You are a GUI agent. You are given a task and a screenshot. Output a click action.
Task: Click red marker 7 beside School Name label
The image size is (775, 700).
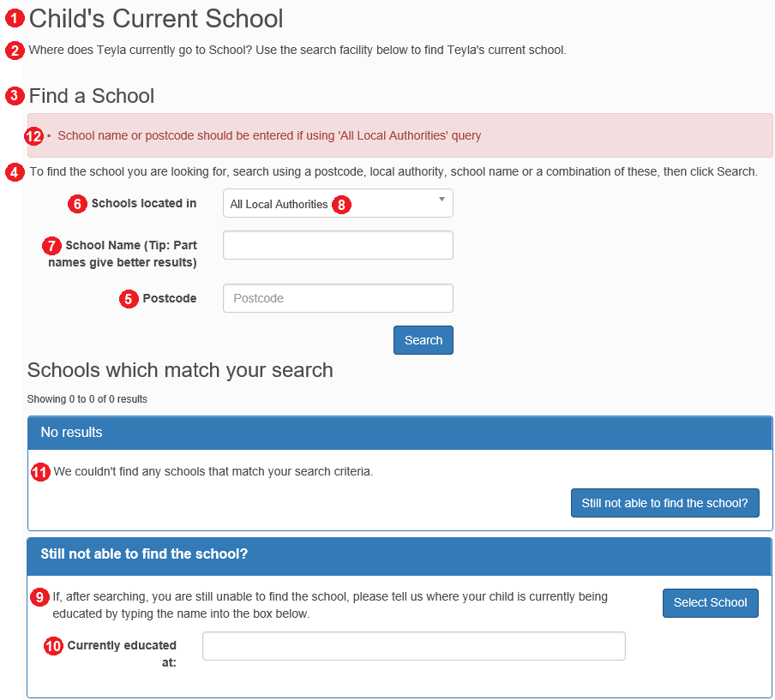click(51, 246)
